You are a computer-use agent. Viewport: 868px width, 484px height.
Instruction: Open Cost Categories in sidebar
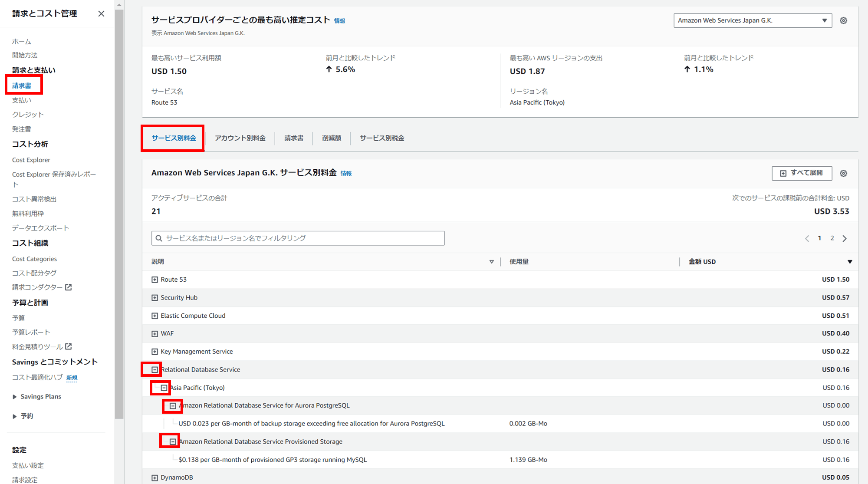coord(34,259)
